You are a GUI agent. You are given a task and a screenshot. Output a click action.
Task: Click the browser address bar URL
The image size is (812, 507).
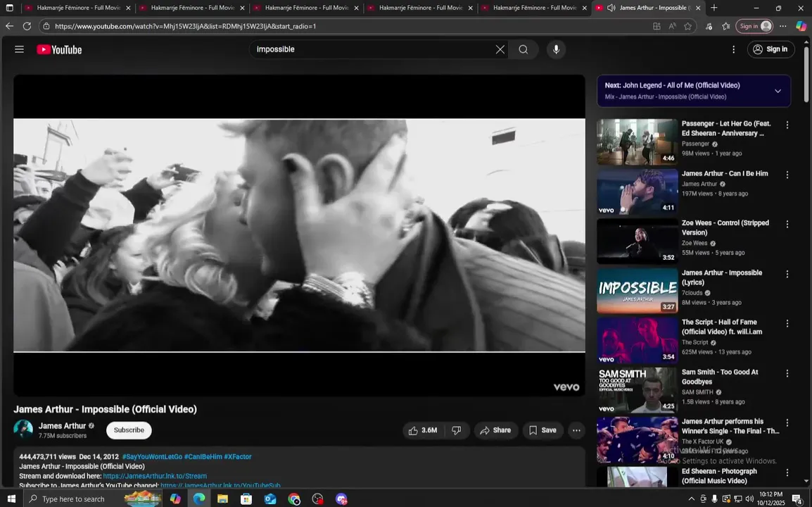pyautogui.click(x=185, y=26)
